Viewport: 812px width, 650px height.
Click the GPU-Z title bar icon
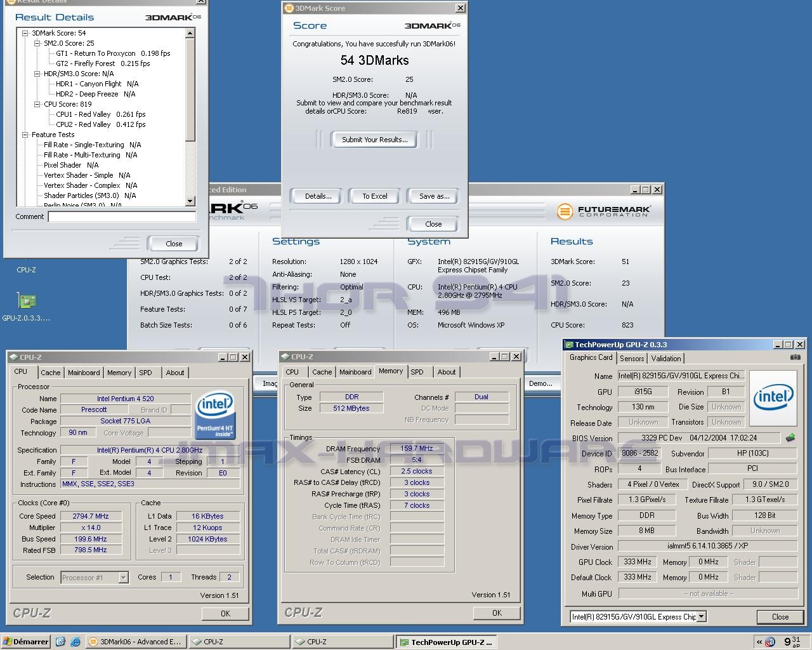click(x=569, y=345)
